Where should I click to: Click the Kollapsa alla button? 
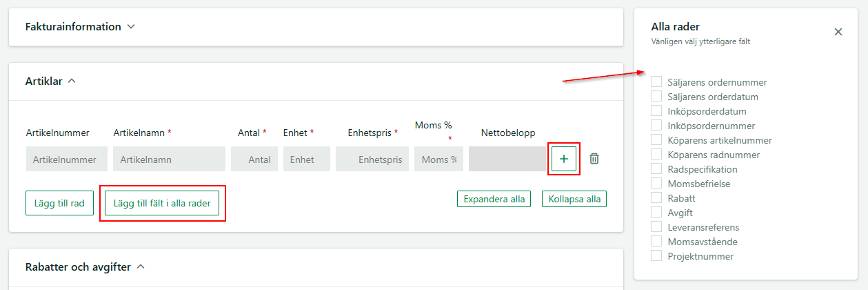[574, 200]
